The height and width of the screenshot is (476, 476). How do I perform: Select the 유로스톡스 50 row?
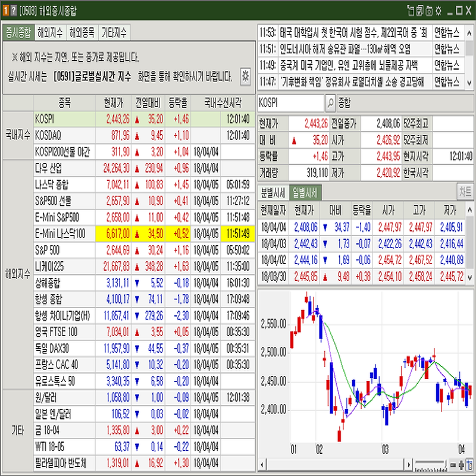pos(144,381)
